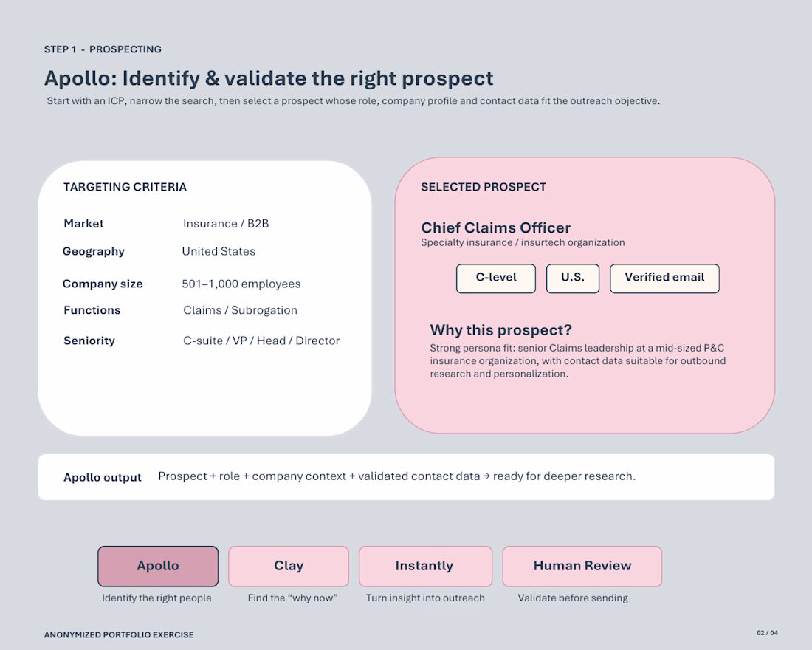Click the subtitle starting 'Start with an ICP'
Image resolution: width=812 pixels, height=650 pixels.
click(353, 101)
